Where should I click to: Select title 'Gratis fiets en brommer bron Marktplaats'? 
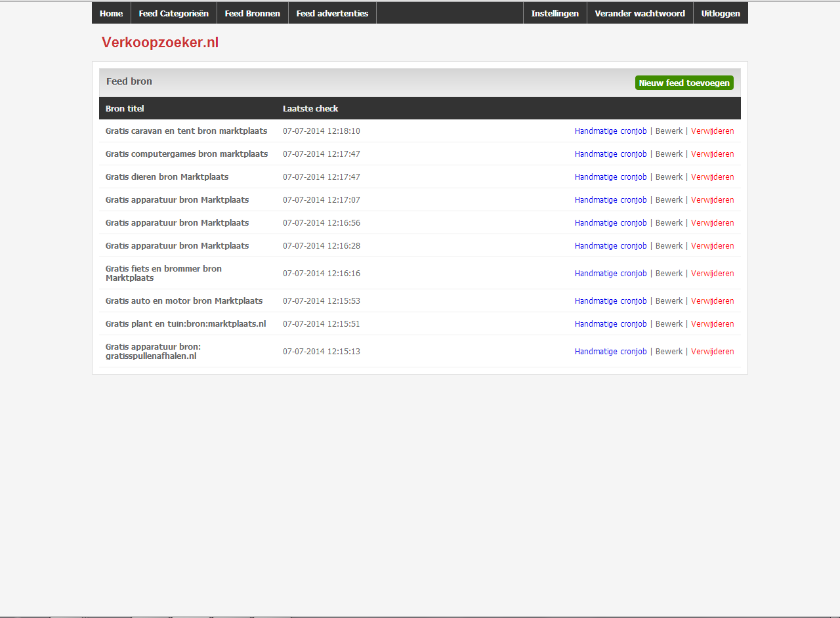coord(163,274)
